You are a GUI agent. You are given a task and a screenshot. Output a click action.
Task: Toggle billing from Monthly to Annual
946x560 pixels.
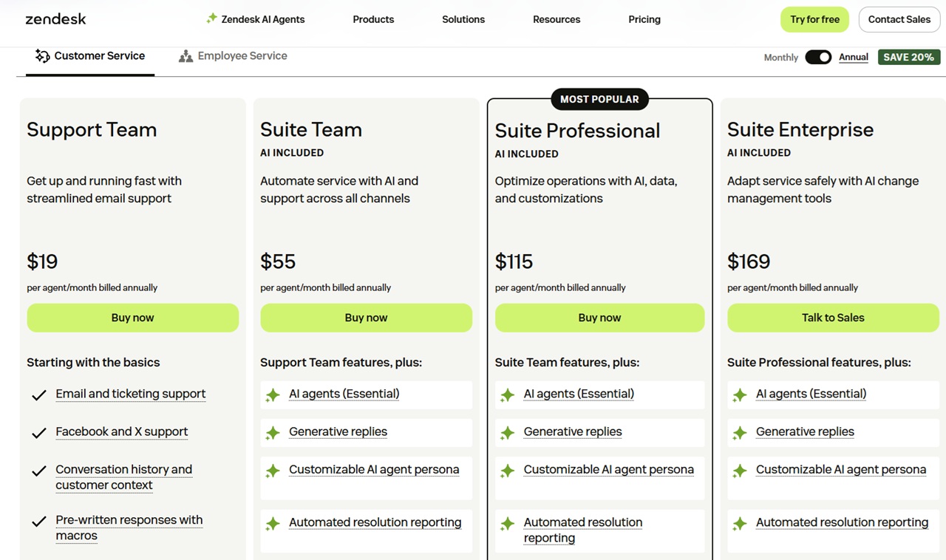click(818, 56)
